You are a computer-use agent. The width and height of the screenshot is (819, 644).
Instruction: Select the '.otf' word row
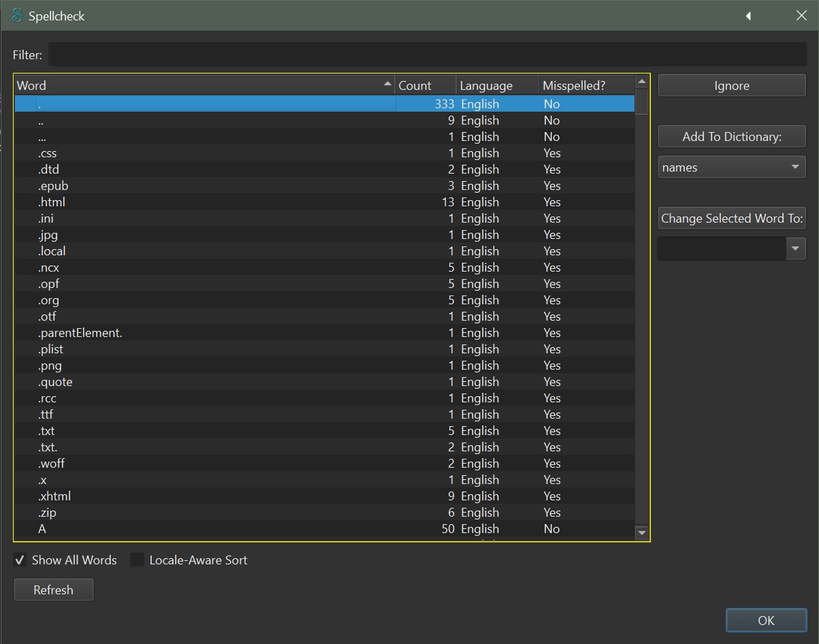pyautogui.click(x=325, y=317)
